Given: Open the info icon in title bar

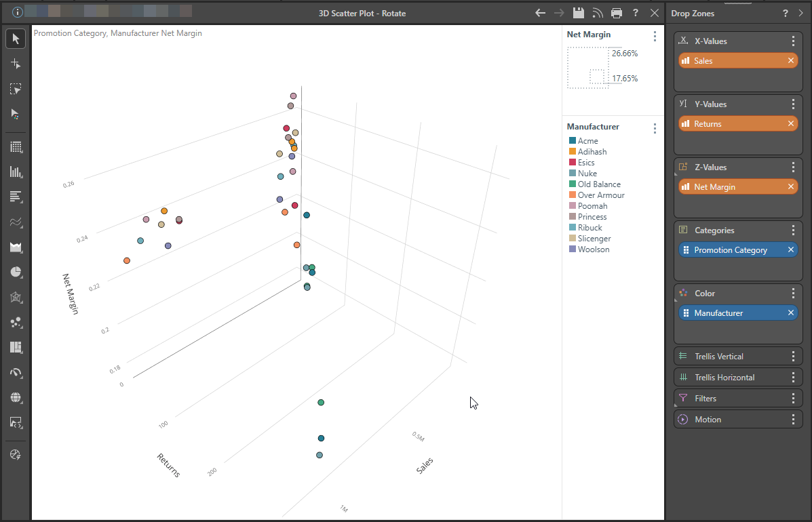Looking at the screenshot, I should click(x=17, y=12).
